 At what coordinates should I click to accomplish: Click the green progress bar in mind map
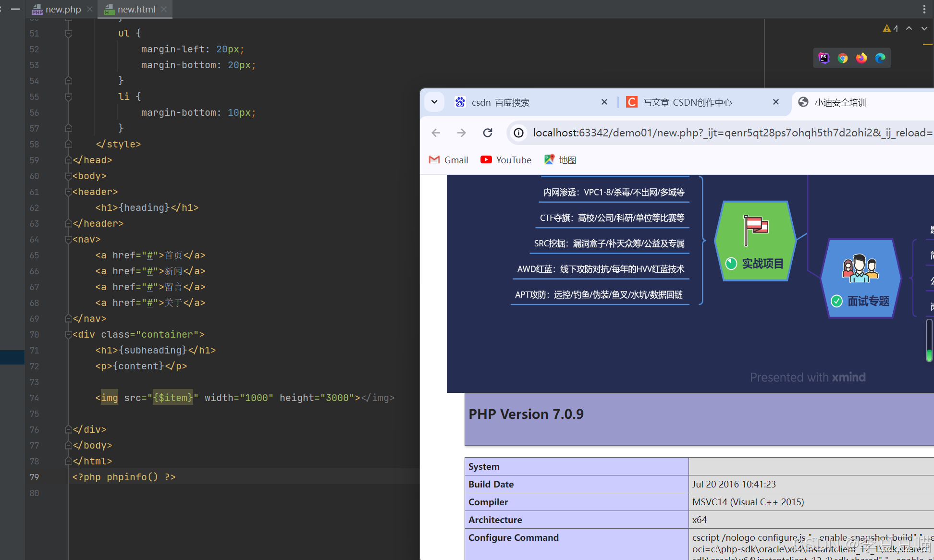click(929, 341)
